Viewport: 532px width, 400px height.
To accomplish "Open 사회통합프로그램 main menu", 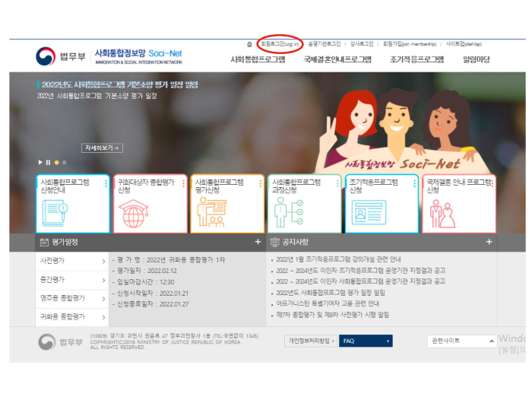I will point(258,59).
